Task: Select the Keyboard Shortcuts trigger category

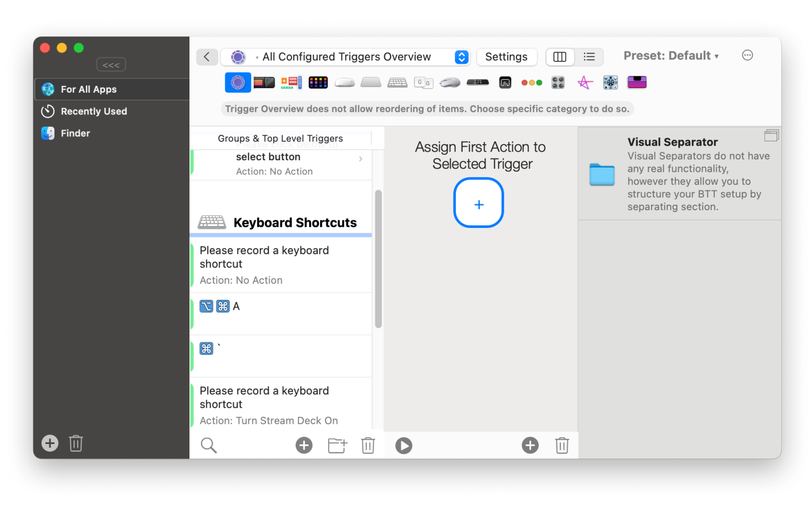Action: tap(397, 82)
